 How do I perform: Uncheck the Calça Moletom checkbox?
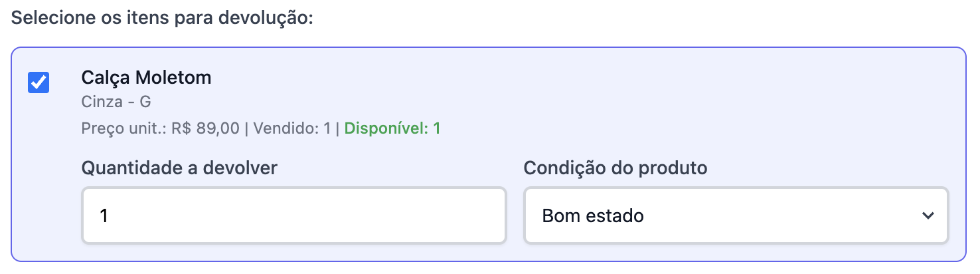(x=39, y=83)
